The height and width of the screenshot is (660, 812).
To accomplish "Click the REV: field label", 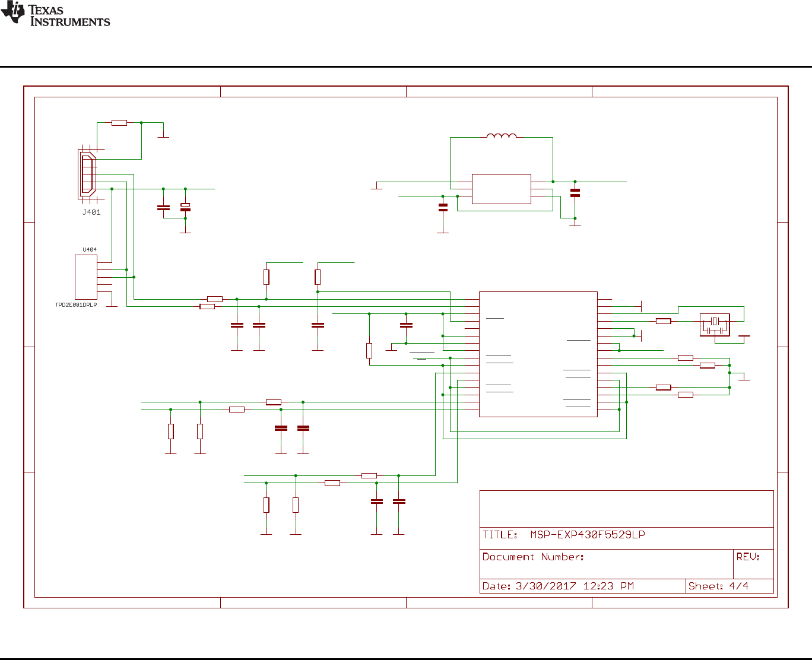I will (x=748, y=557).
